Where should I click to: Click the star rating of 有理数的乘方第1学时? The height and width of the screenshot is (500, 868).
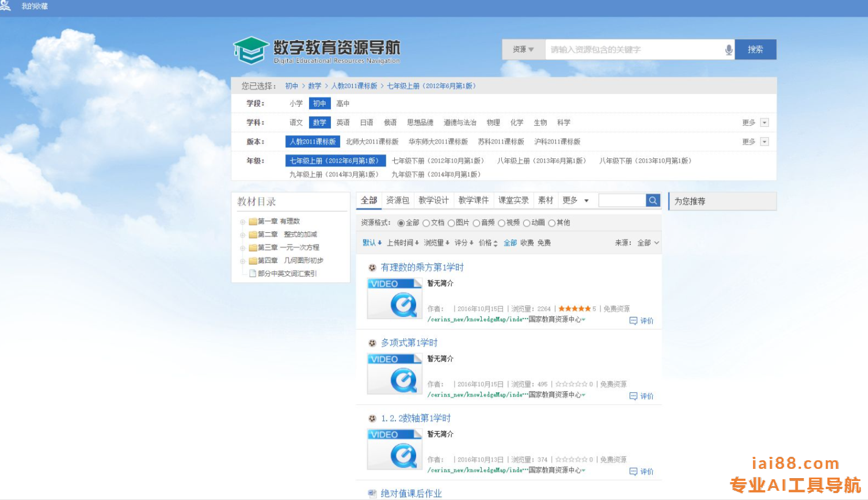pyautogui.click(x=574, y=309)
